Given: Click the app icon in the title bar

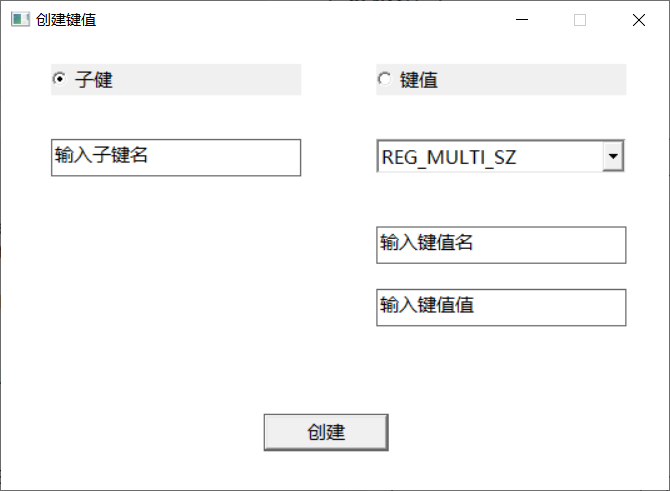Looking at the screenshot, I should pyautogui.click(x=20, y=19).
